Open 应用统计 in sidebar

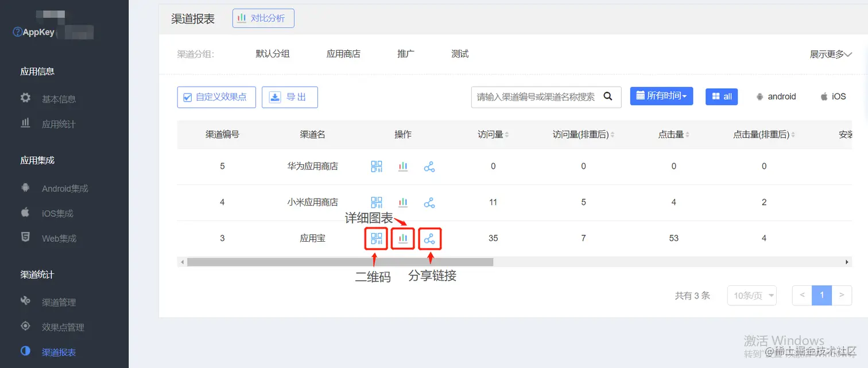[59, 124]
